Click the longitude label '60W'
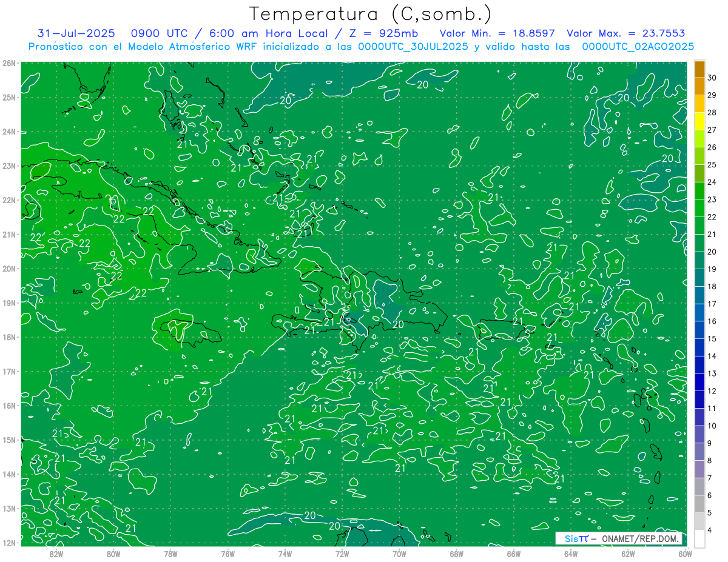This screenshot has height=562, width=728. click(685, 554)
